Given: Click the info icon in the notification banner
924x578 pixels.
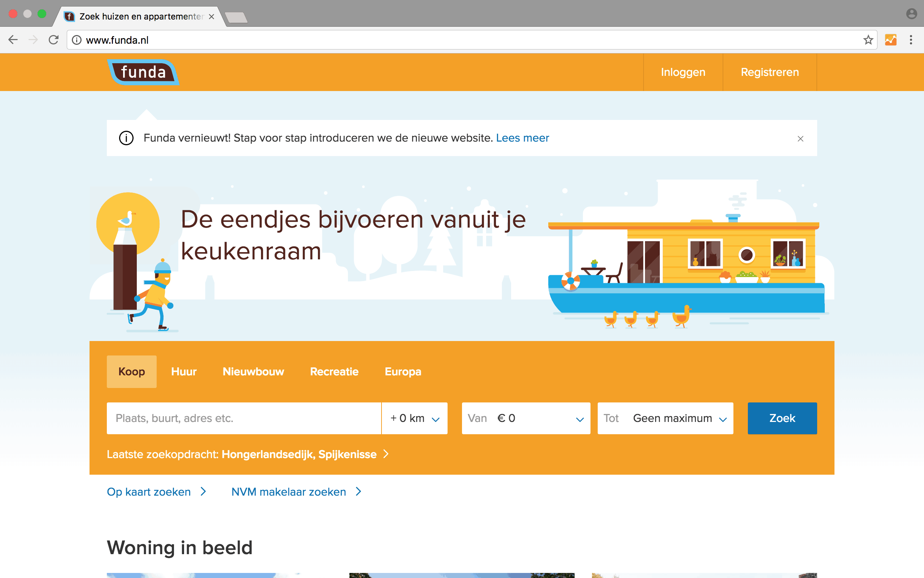Looking at the screenshot, I should pyautogui.click(x=126, y=138).
